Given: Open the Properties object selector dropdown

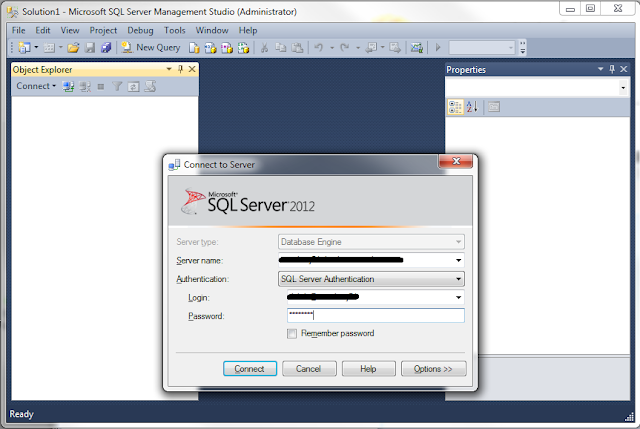Looking at the screenshot, I should [x=623, y=87].
